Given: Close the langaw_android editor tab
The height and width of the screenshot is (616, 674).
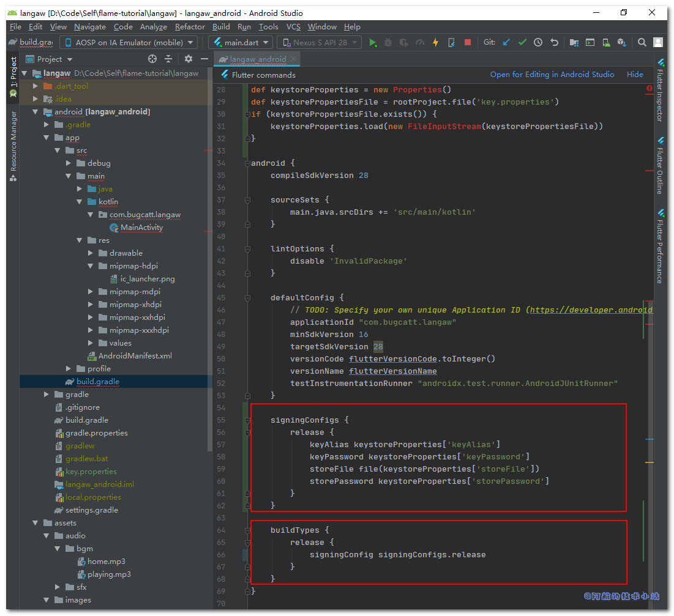Looking at the screenshot, I should click(294, 59).
